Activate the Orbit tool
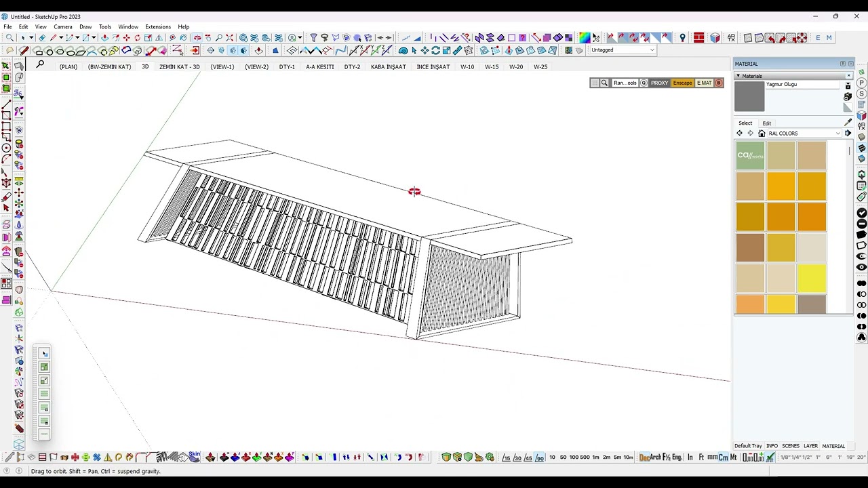The height and width of the screenshot is (488, 868). (197, 37)
